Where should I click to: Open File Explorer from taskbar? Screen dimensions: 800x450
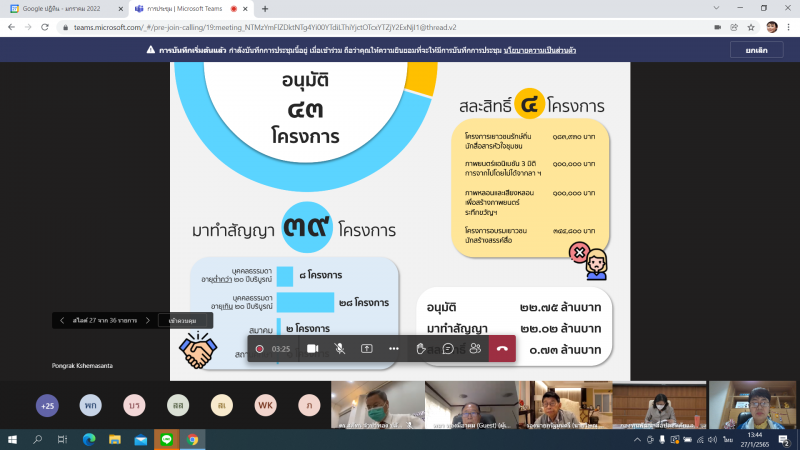click(115, 439)
